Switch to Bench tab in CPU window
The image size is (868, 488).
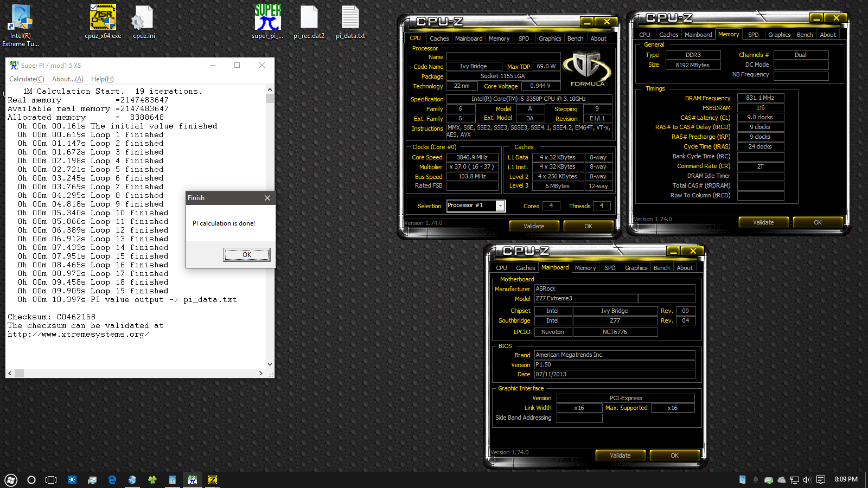[576, 38]
